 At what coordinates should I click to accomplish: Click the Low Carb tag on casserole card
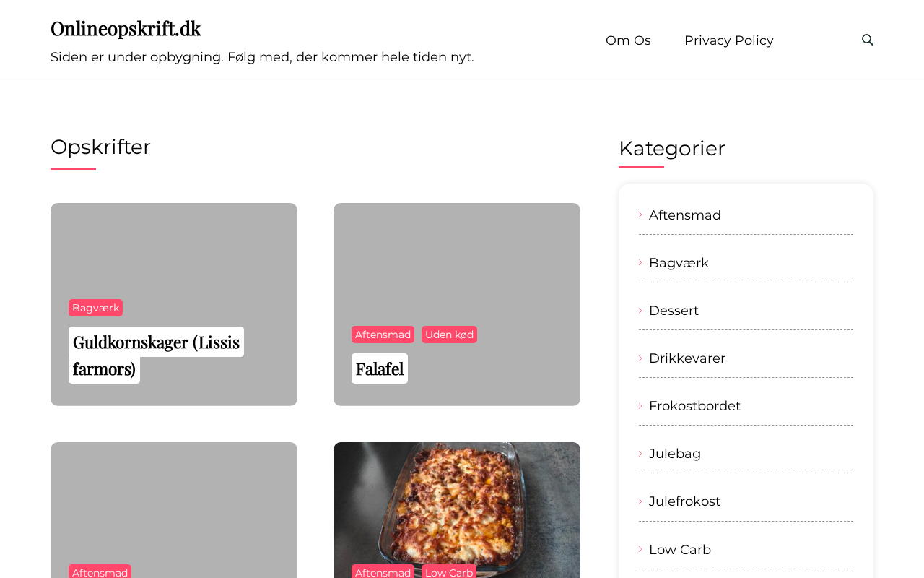[449, 572]
